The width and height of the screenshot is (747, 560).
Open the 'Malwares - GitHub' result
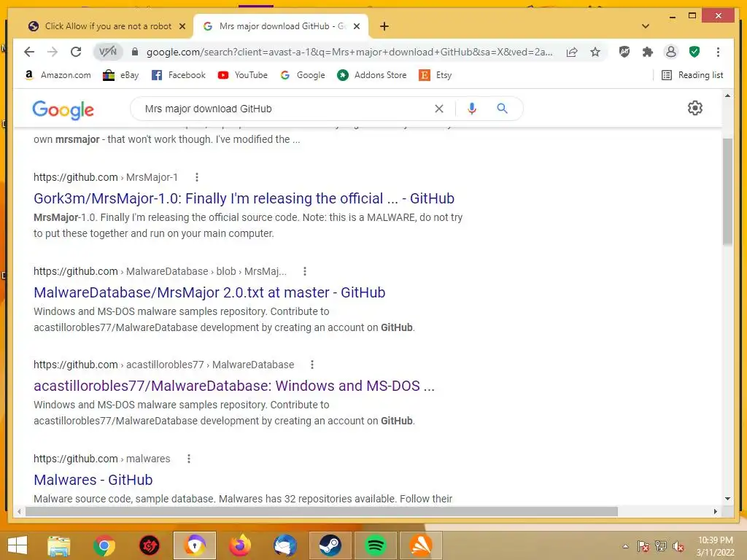[93, 480]
